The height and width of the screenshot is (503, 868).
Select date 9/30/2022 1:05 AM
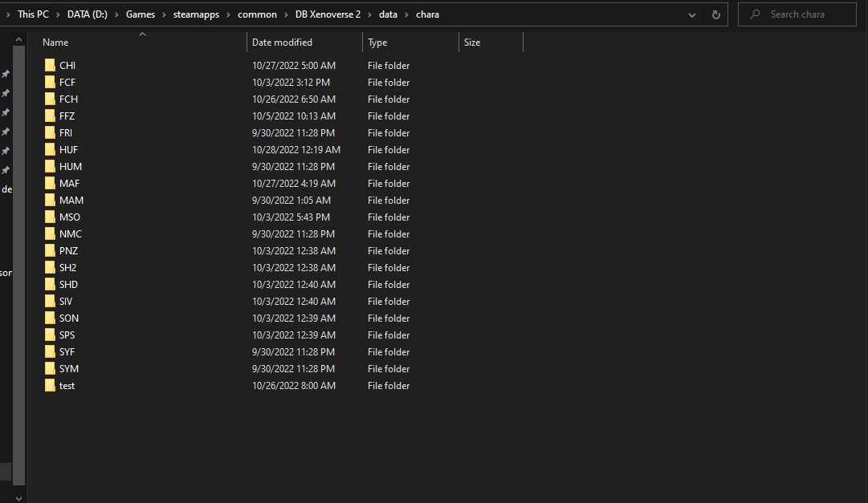291,201
